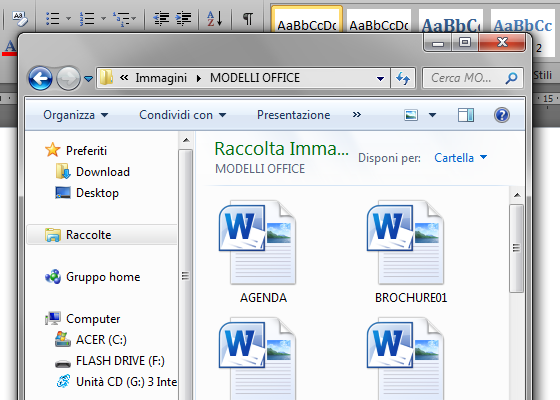Select the Word file below AGENDA
The height and width of the screenshot is (400, 560).
[258, 359]
